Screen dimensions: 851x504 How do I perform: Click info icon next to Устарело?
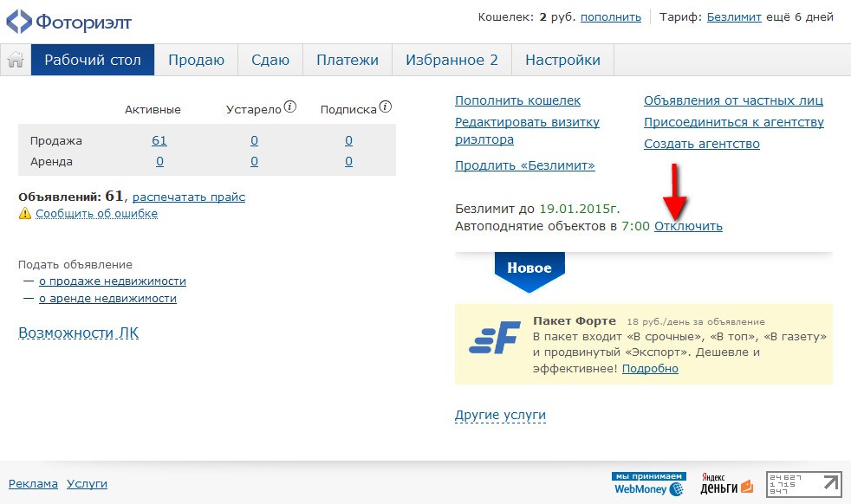click(290, 108)
